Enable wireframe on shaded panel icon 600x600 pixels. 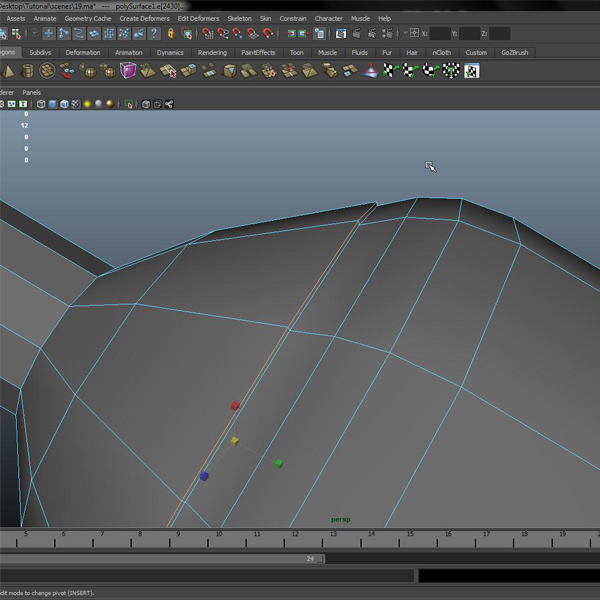tap(64, 104)
